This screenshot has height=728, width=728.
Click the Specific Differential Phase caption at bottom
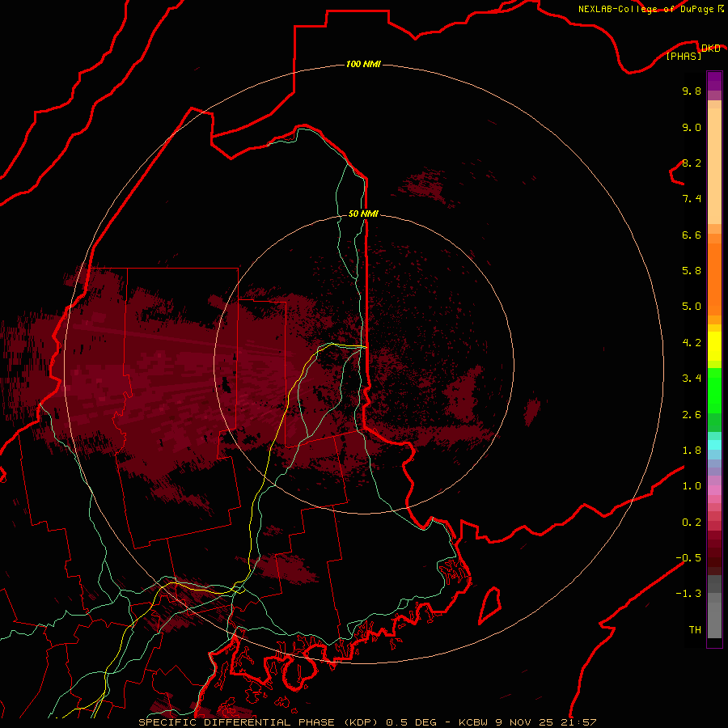[x=367, y=722]
